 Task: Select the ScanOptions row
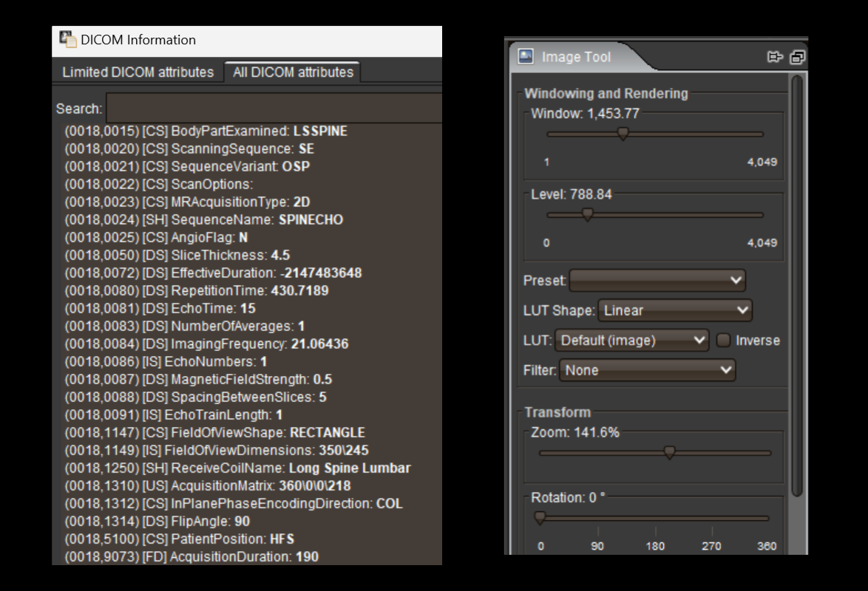(159, 184)
